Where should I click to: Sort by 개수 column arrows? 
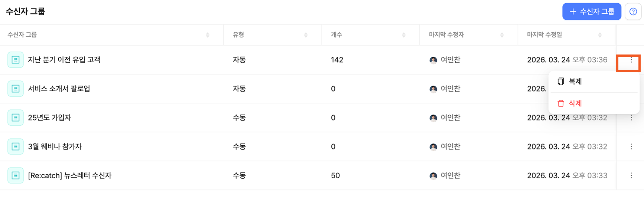click(x=404, y=35)
